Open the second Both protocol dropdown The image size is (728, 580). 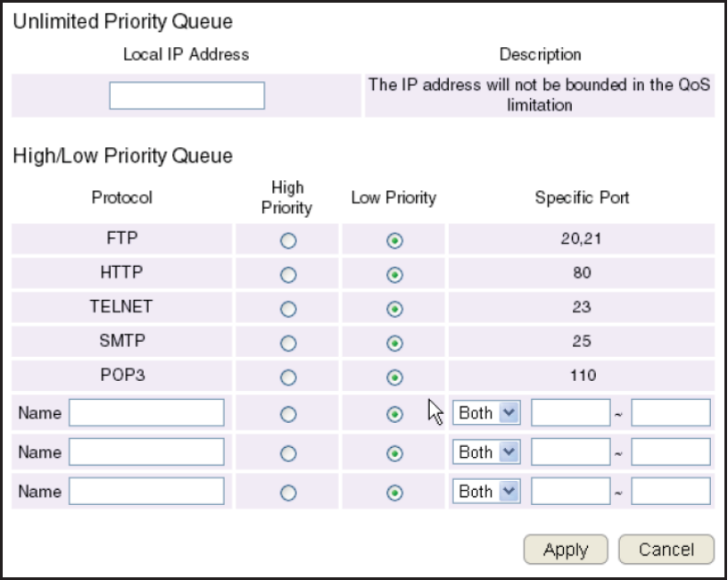486,452
